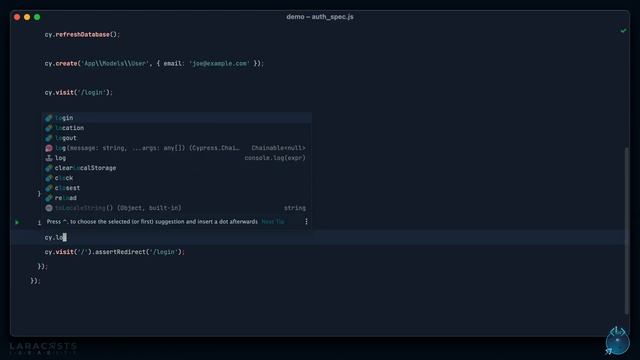Screen dimensions: 640x360
Task: Choose the logout completion entry
Action: (177, 138)
